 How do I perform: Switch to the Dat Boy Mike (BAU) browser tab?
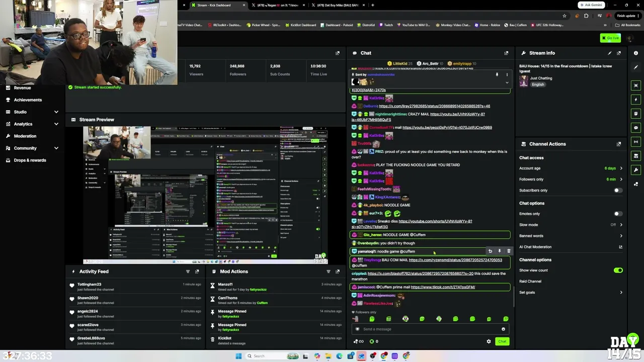[338, 5]
